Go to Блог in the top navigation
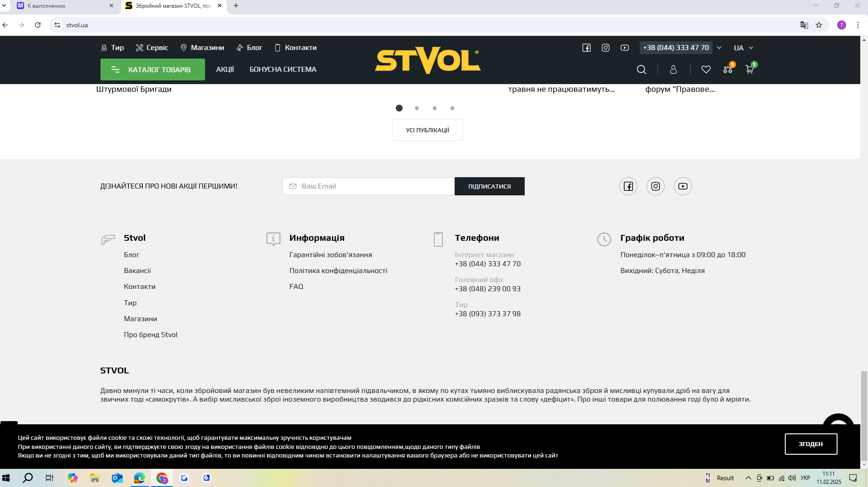Viewport: 868px width, 487px height. (249, 48)
